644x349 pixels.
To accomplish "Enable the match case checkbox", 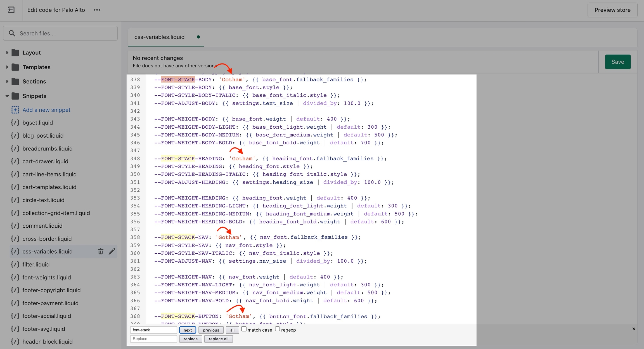I will 244,329.
